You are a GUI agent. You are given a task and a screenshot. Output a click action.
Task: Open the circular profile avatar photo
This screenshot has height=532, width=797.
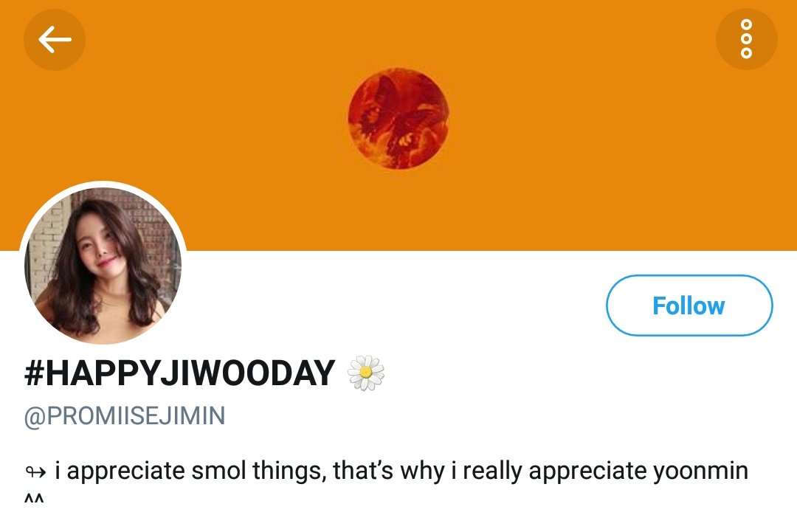103,265
